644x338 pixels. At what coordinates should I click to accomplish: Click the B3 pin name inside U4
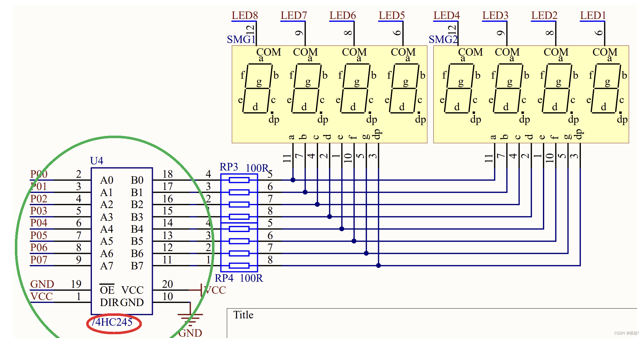click(x=137, y=217)
